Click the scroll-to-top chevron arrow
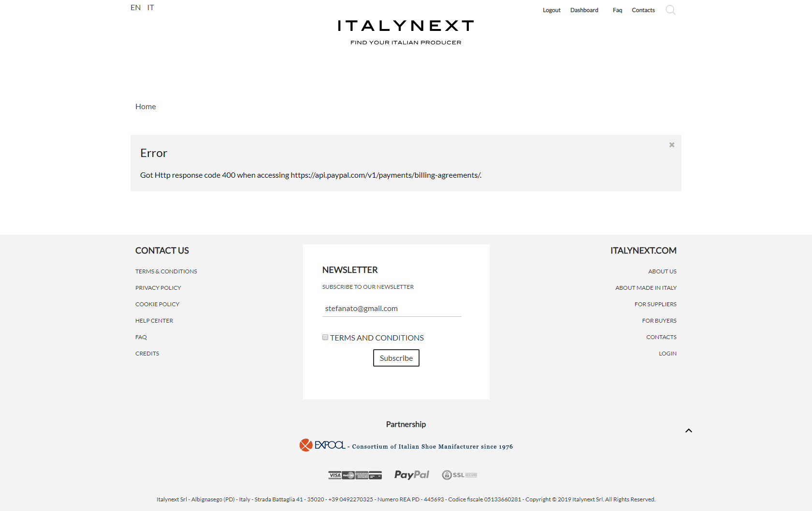This screenshot has width=812, height=511. click(689, 430)
